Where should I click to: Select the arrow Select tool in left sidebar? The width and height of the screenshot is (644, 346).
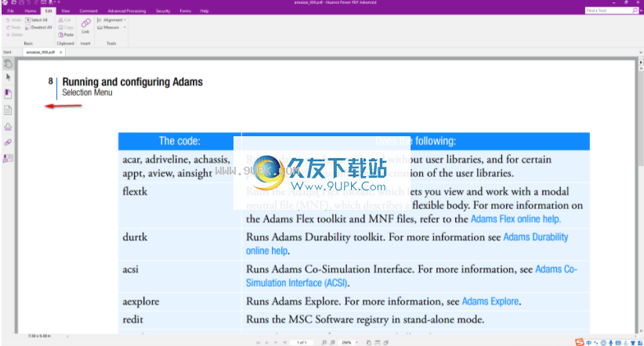tap(8, 77)
